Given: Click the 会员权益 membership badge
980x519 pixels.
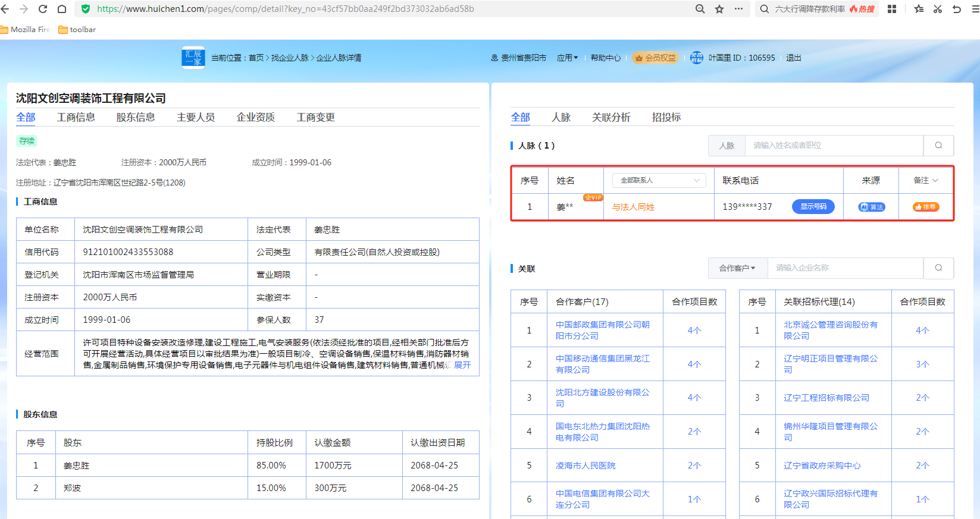Looking at the screenshot, I should point(655,58).
